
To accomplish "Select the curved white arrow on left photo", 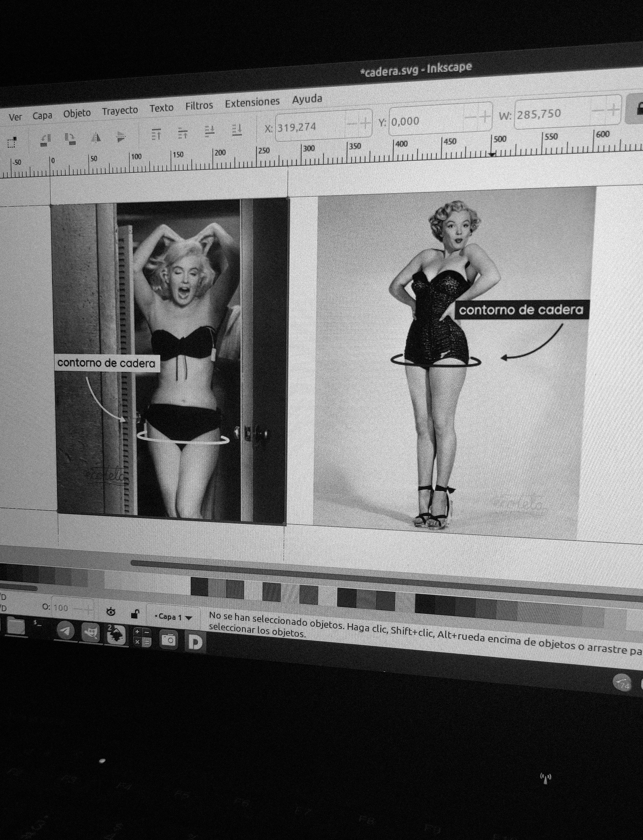I will (100, 406).
